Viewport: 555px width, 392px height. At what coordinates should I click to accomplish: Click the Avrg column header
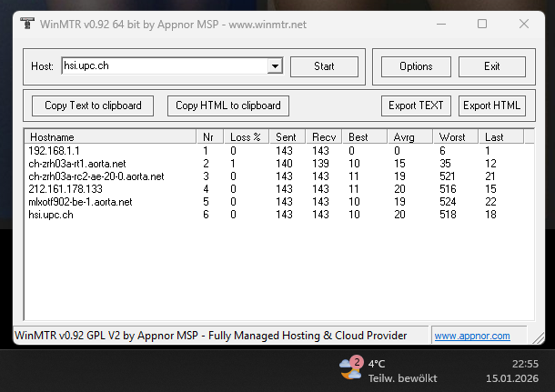(x=409, y=137)
